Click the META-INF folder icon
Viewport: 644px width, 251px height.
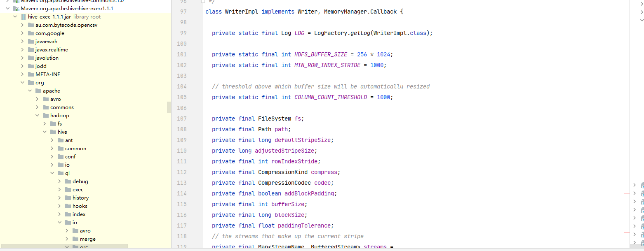31,74
